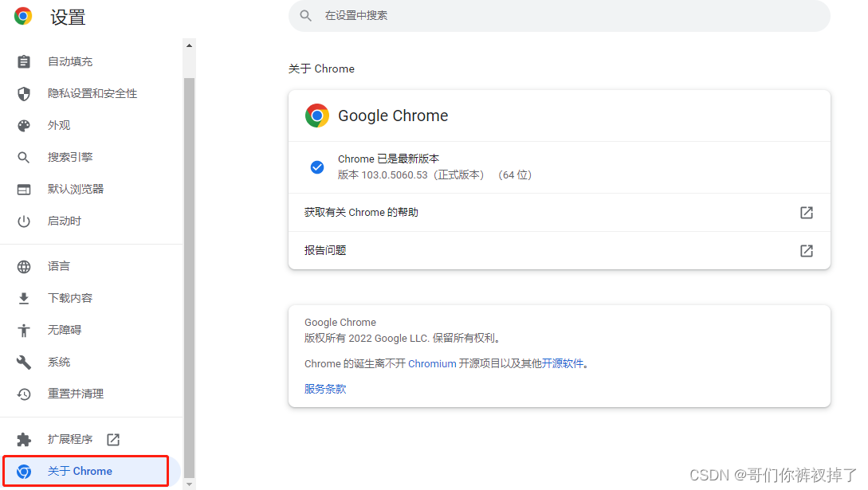
Task: Click the 版权所有 2022 Google LLC text
Action: (403, 338)
